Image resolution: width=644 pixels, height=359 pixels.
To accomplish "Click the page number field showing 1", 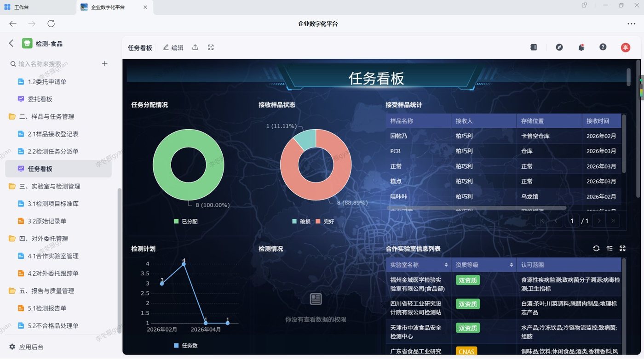I will pyautogui.click(x=572, y=221).
